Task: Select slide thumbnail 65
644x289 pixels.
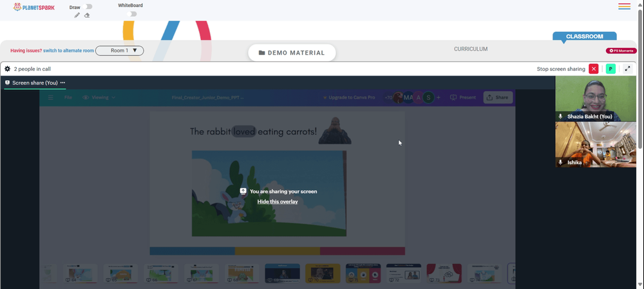Action: point(120,274)
